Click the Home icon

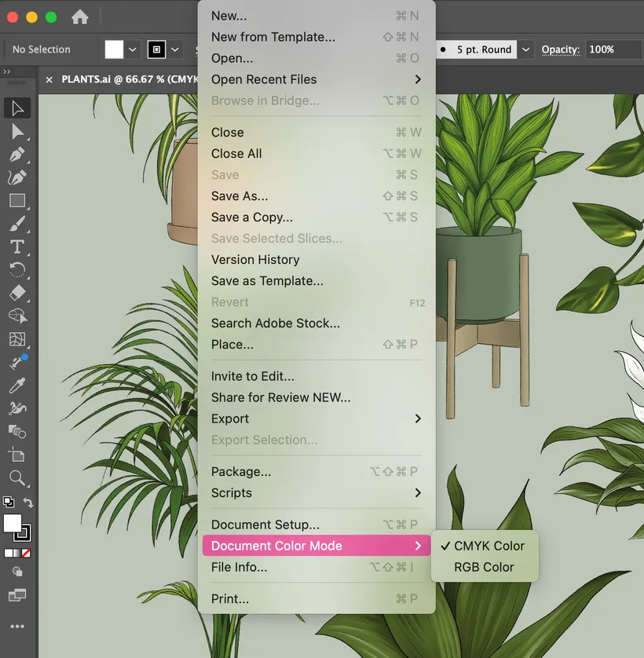coord(80,16)
